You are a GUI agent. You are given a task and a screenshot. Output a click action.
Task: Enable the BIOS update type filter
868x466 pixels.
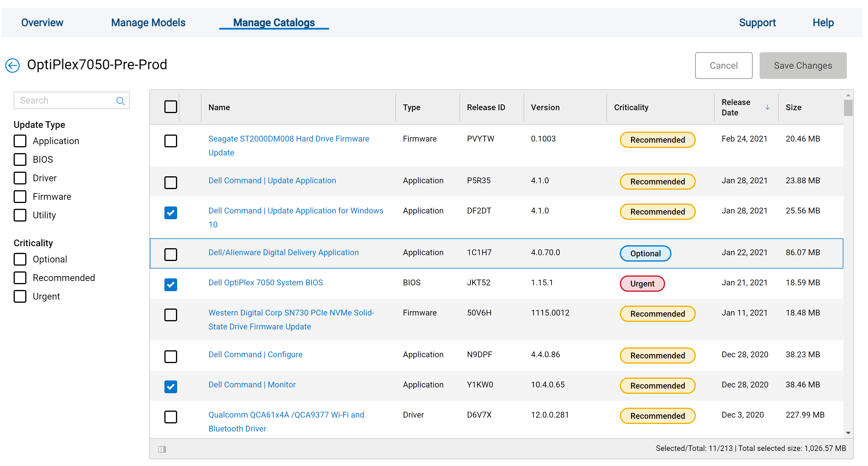point(20,159)
